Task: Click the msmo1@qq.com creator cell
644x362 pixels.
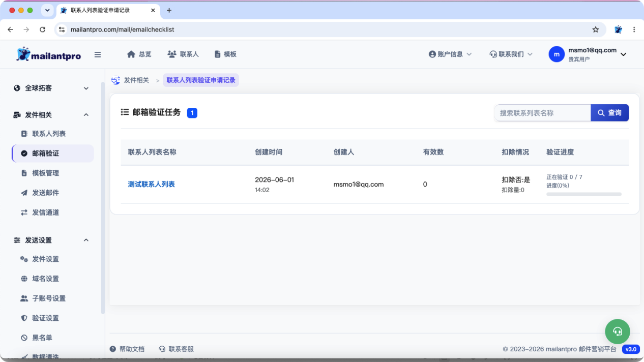Action: [x=359, y=184]
